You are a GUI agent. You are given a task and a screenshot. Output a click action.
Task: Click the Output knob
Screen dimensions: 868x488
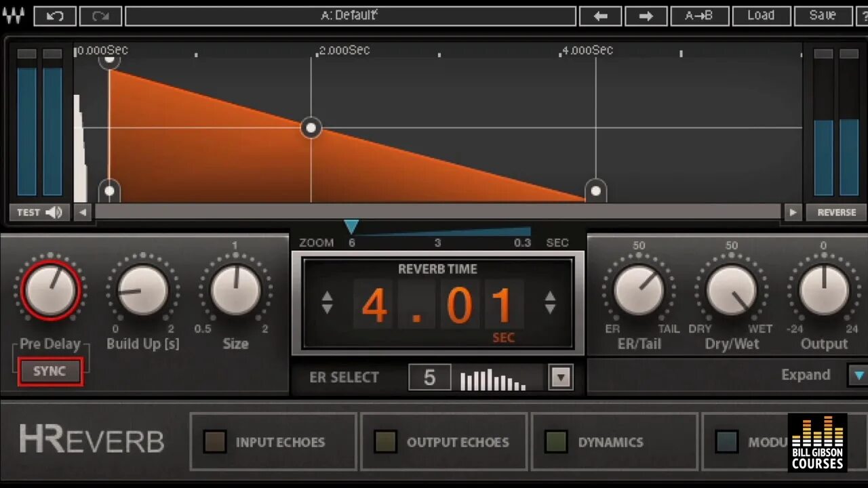tap(825, 290)
